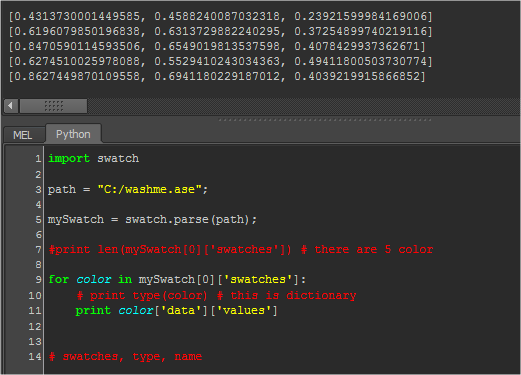Click the 'for color in mySwatch' line
The image size is (521, 375).
pos(177,279)
